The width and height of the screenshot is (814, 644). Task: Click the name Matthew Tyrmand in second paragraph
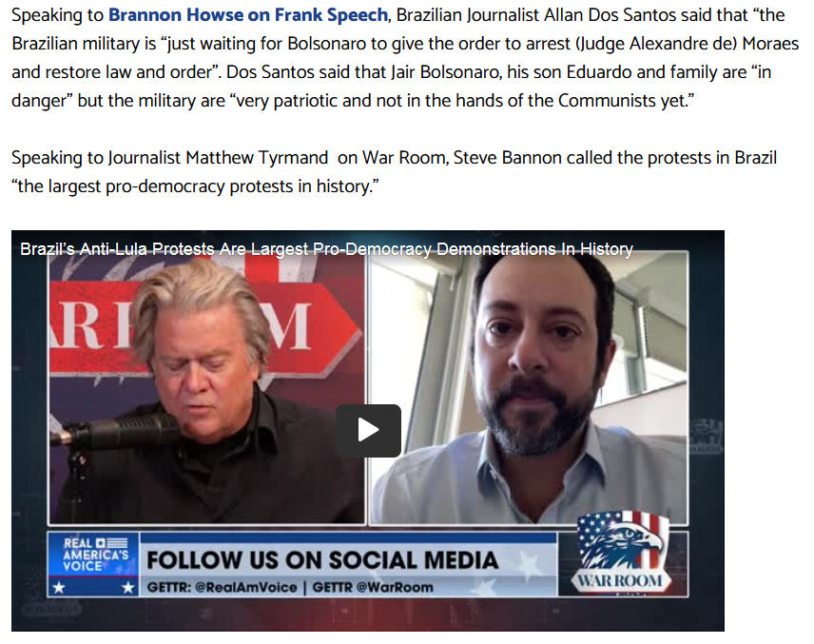[257, 158]
